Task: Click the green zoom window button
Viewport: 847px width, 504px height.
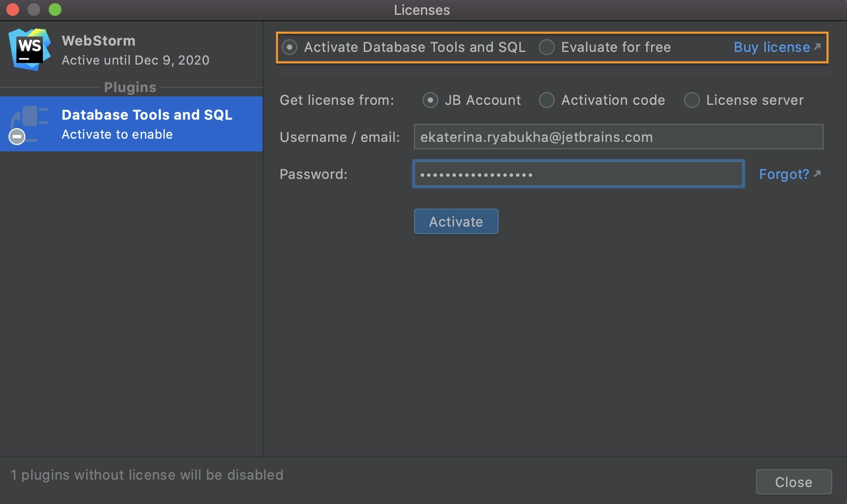Action: click(55, 10)
